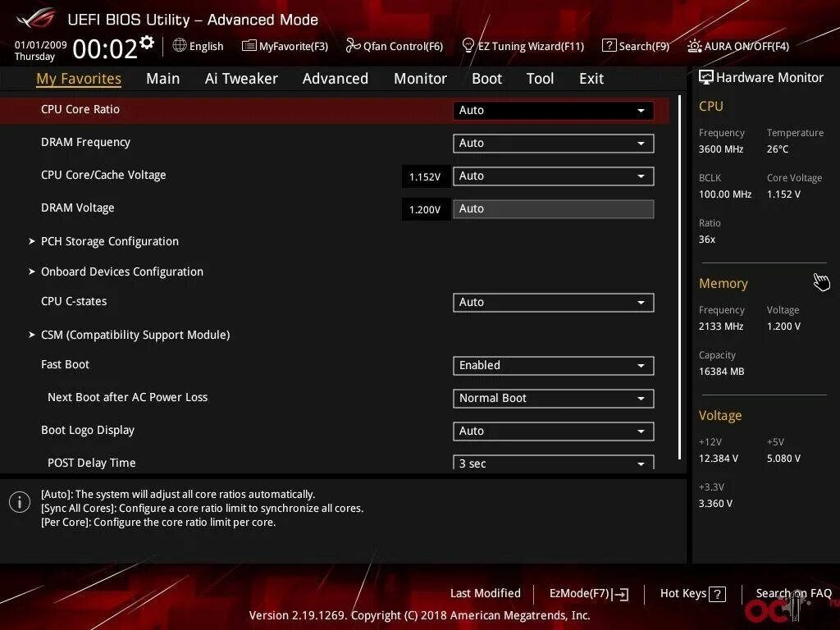Click the 00:02 clock display
This screenshot has width=840, height=630.
click(x=105, y=49)
